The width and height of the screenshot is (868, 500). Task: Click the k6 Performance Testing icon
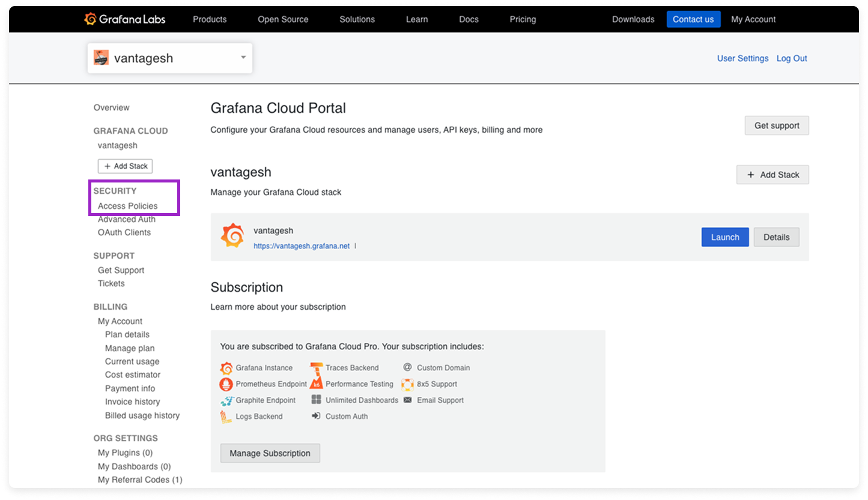click(x=317, y=384)
